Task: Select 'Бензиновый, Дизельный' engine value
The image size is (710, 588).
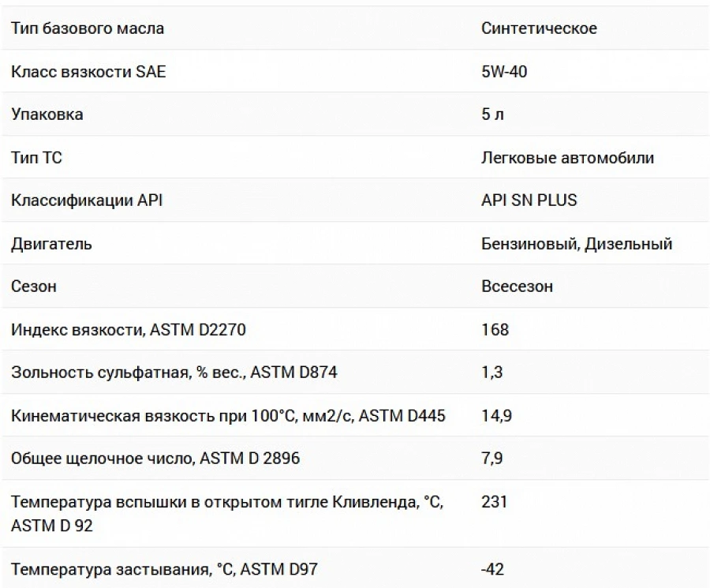Action: coord(577,244)
